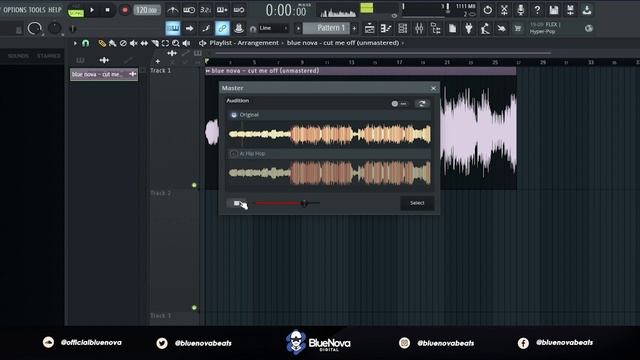Toggle the playlist magnet snap icon
Screen dimensions: 640x360
point(85,43)
